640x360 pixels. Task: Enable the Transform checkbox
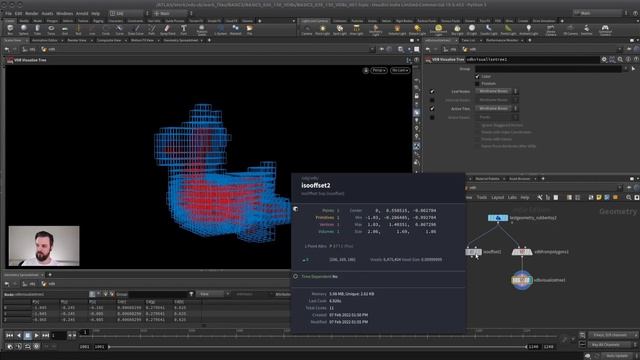tap(477, 84)
